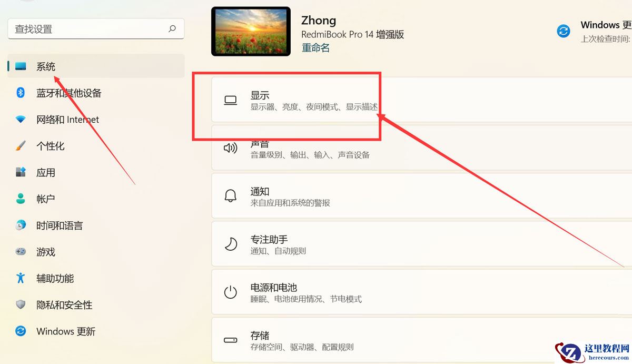Click the bell icon beside 通知
Screen dimensions: 632x364
click(230, 196)
